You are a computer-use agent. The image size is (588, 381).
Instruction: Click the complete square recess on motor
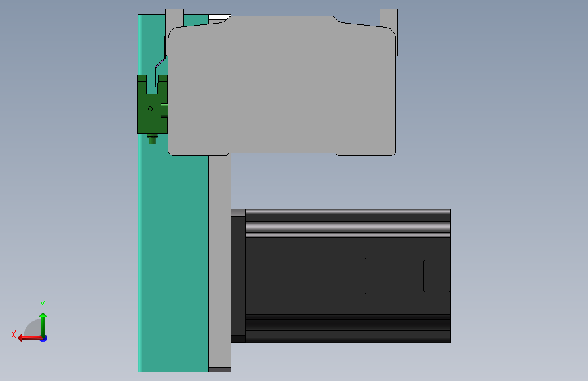(348, 276)
